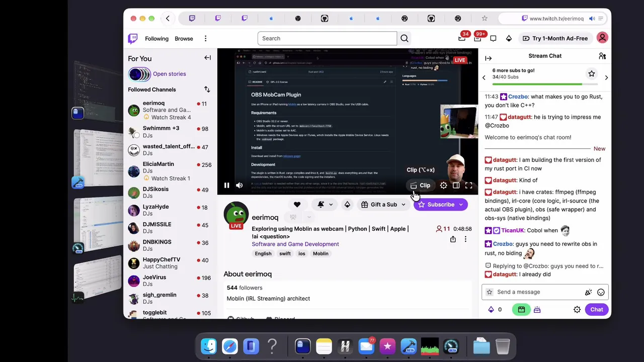This screenshot has height=362, width=644.
Task: Open the whispers speech bubble icon
Action: pyautogui.click(x=493, y=38)
